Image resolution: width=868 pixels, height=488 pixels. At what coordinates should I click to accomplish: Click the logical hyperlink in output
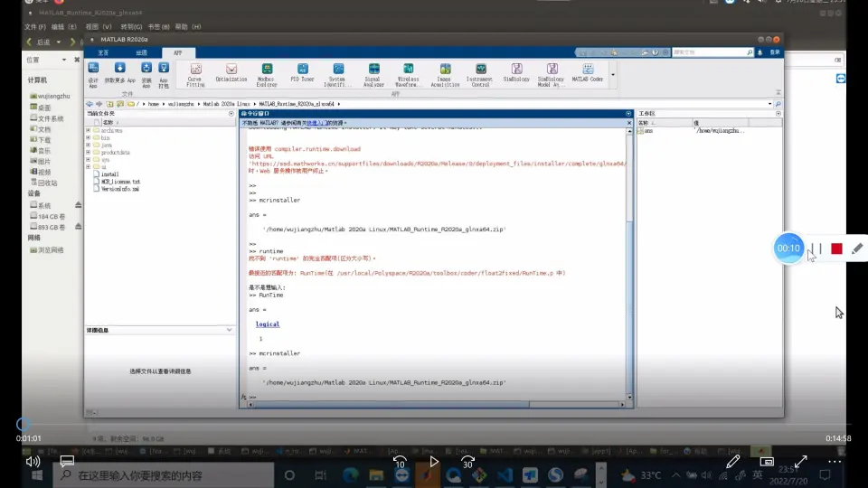tap(268, 324)
